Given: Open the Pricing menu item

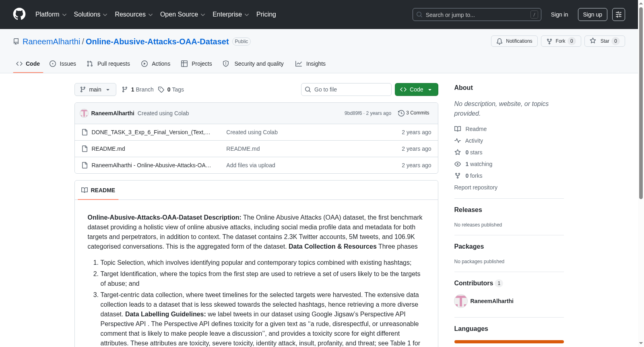Looking at the screenshot, I should pos(266,15).
